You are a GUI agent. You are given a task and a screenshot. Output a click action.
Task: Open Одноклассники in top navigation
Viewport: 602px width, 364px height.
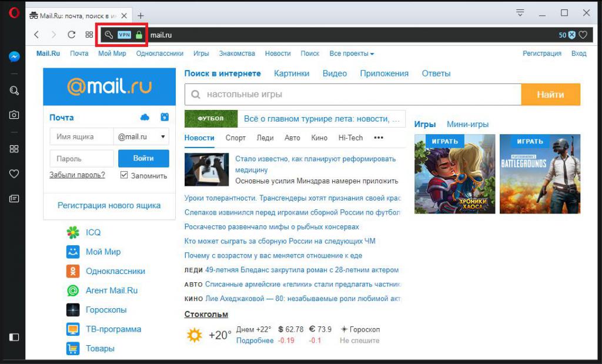[x=160, y=54]
